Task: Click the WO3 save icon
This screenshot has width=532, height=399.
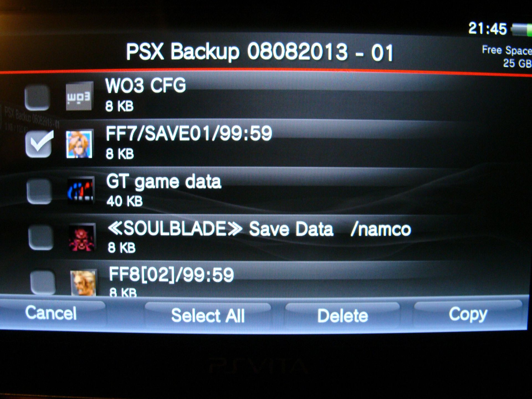Action: click(x=79, y=96)
